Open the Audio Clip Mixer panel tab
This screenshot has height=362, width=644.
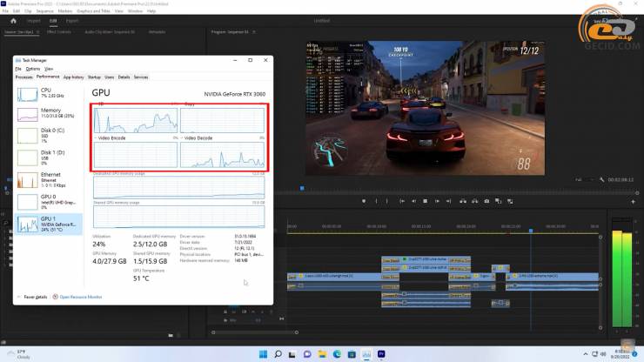110,31
